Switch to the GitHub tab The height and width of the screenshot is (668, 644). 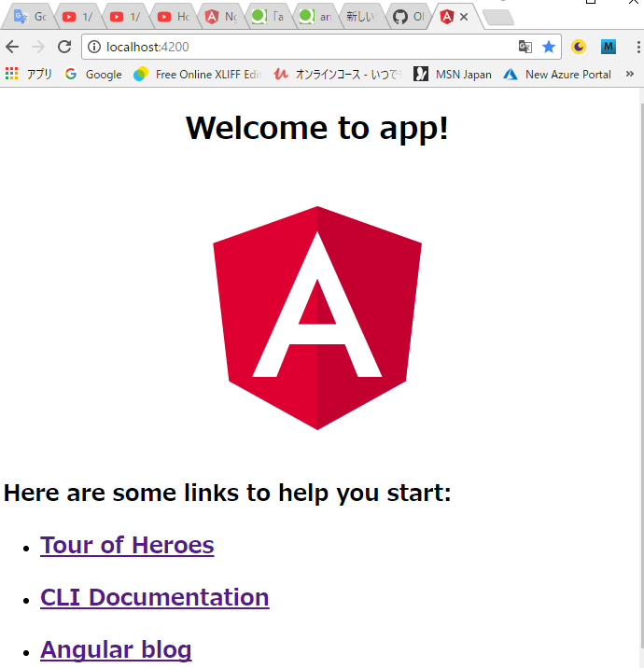click(x=410, y=17)
